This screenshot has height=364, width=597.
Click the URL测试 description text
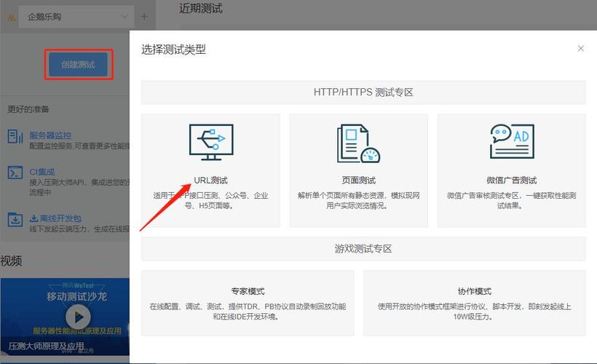210,201
